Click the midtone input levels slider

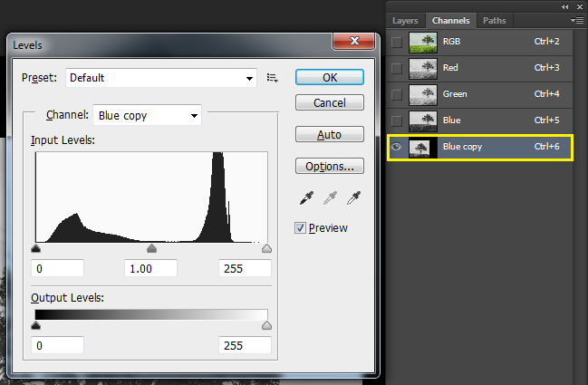pyautogui.click(x=151, y=248)
